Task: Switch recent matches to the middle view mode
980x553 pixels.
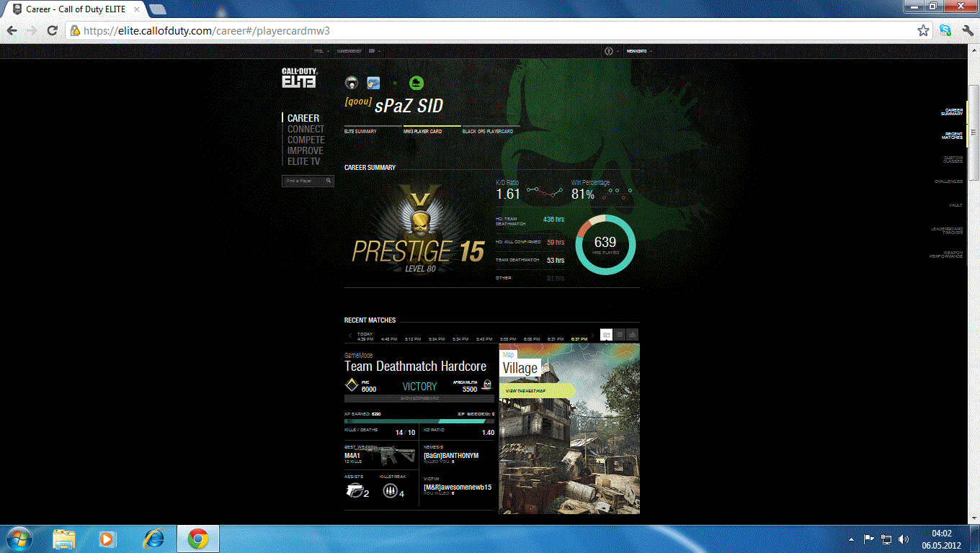Action: pos(620,335)
